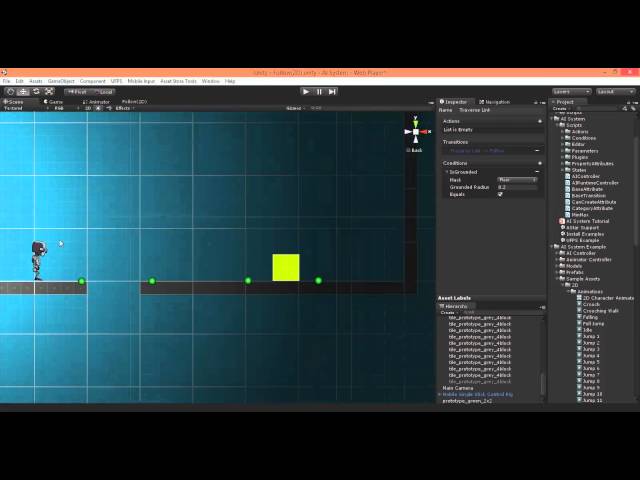Toggle scene lighting sun icon
Screen dimensions: 640x480
coord(98,108)
